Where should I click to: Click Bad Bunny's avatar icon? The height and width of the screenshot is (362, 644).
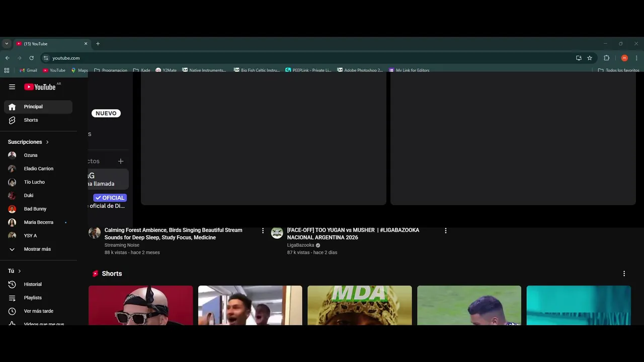[x=12, y=209]
